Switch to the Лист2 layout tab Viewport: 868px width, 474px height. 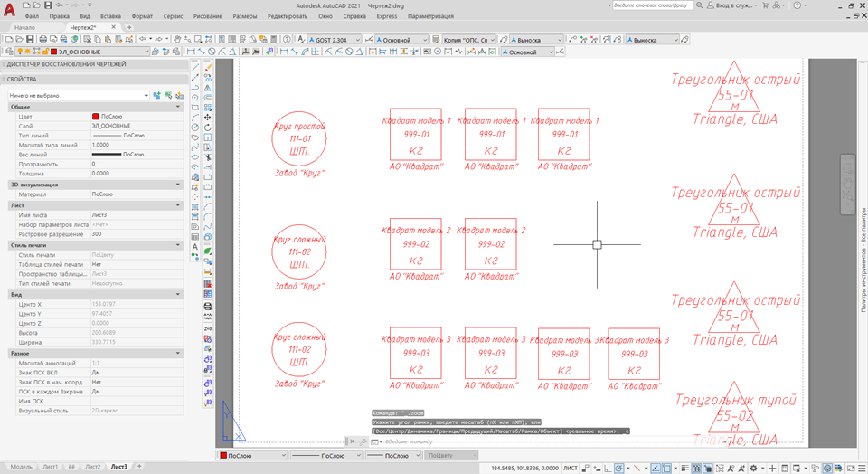click(x=92, y=467)
